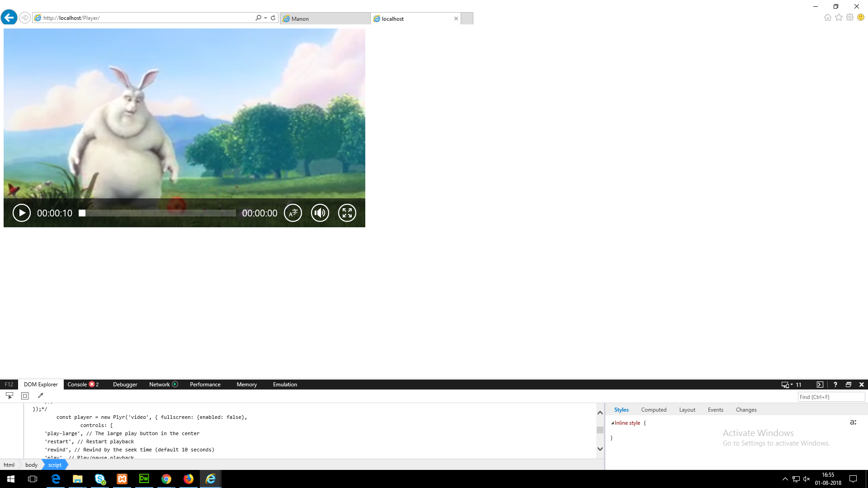Mute the video player volume
Screen dimensions: 868x488
[320, 213]
